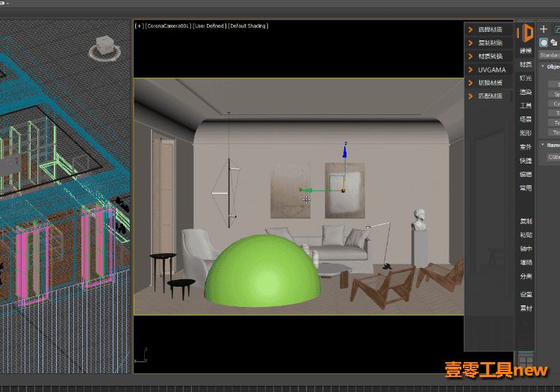560x392 pixels.
Task: Expand the 选择材质 entry
Action: click(488, 29)
